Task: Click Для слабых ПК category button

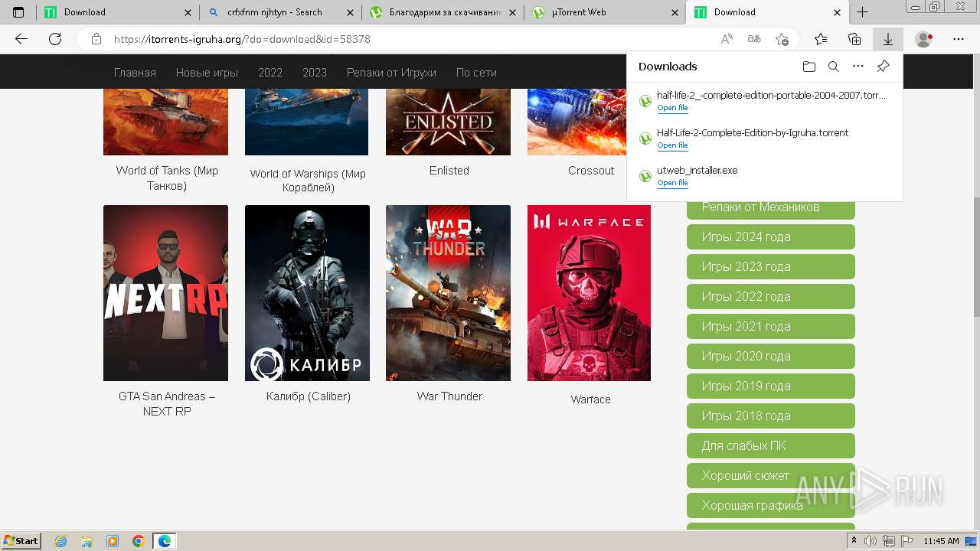Action: coord(770,445)
